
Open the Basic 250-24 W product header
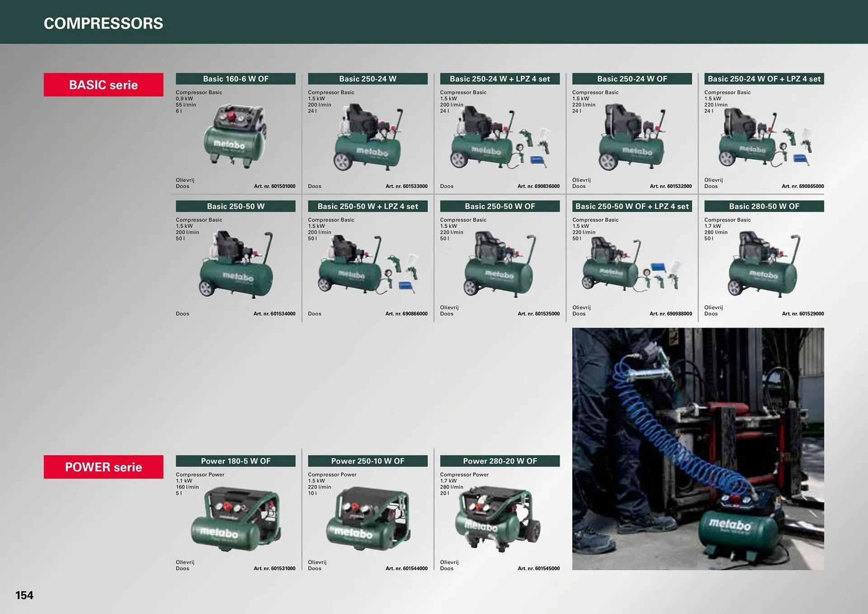[368, 79]
